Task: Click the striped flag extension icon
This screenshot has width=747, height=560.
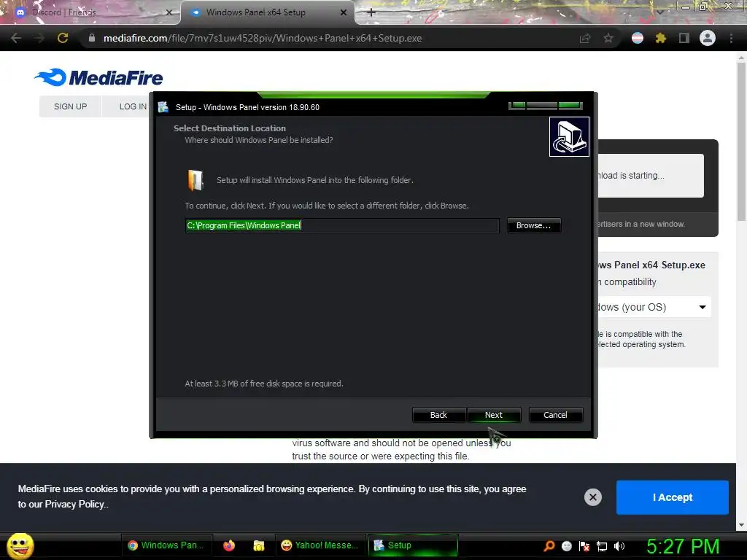Action: pos(638,38)
